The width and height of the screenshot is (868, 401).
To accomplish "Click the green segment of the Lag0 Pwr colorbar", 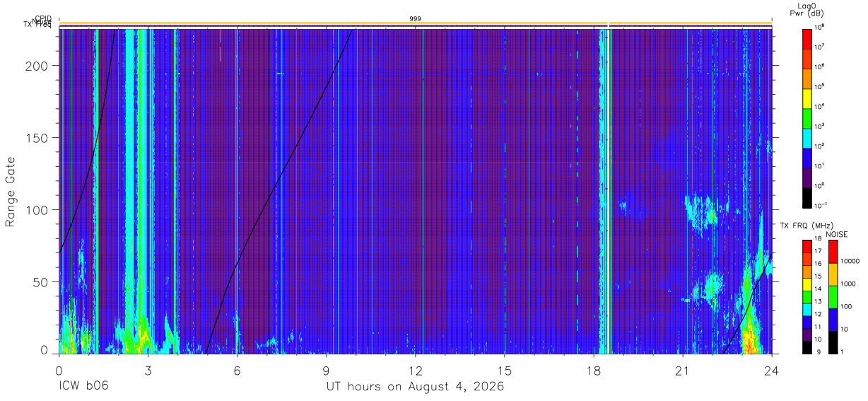I will (x=807, y=117).
